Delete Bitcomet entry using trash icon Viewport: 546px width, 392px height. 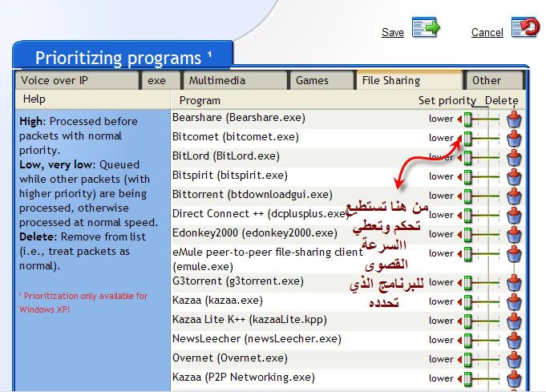click(514, 138)
